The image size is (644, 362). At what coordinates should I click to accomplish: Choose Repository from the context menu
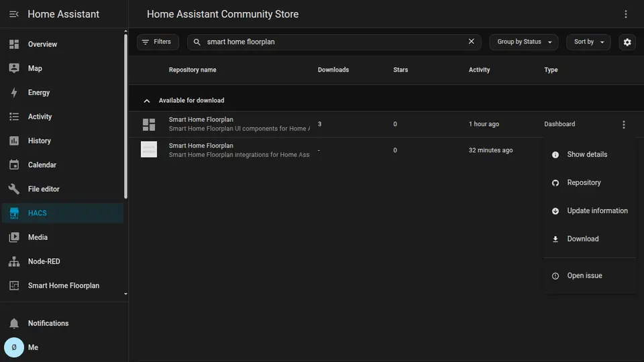pyautogui.click(x=590, y=182)
